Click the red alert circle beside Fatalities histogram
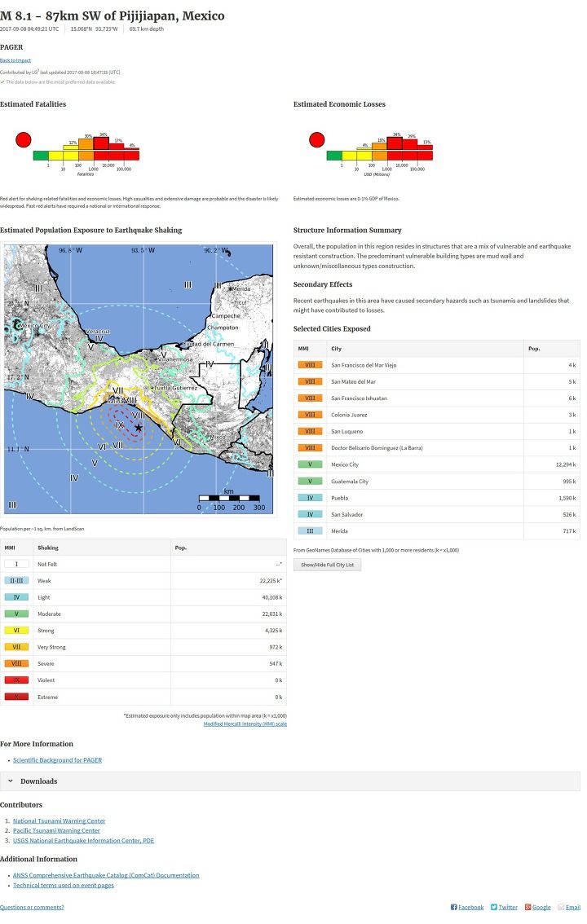 (x=24, y=139)
